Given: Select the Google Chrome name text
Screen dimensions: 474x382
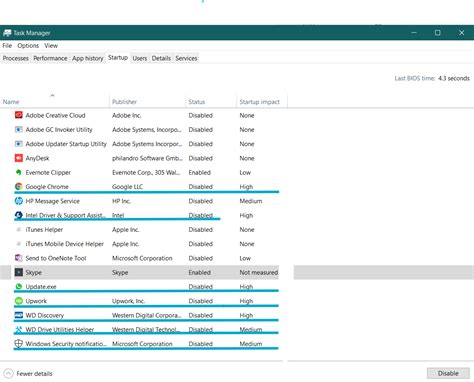Looking at the screenshot, I should (47, 187).
